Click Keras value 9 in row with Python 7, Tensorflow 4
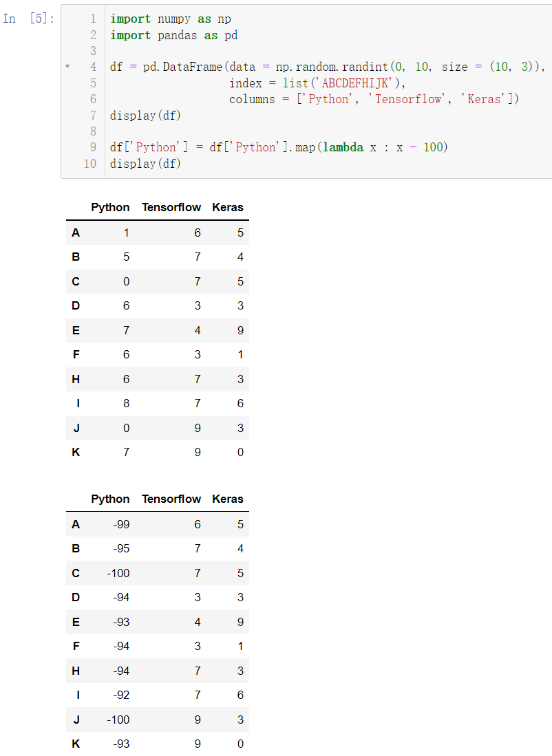The width and height of the screenshot is (552, 756). click(x=240, y=330)
